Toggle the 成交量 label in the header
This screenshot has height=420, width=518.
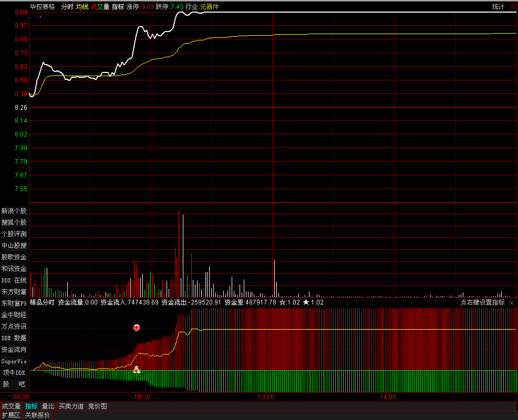100,7
